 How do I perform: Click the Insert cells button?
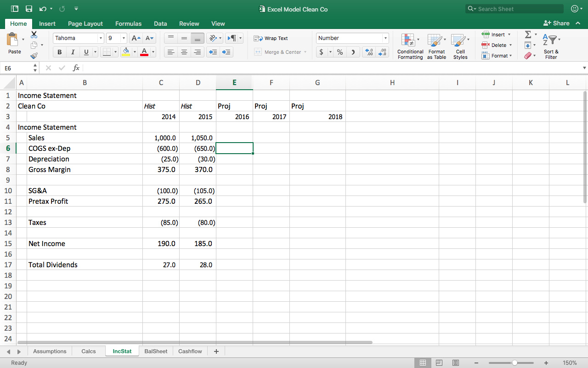pos(496,34)
